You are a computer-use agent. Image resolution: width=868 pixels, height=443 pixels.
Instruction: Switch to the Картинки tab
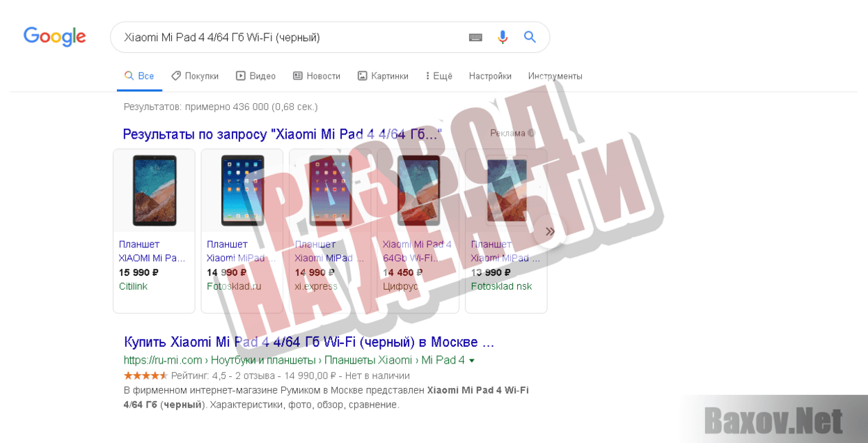[x=383, y=76]
